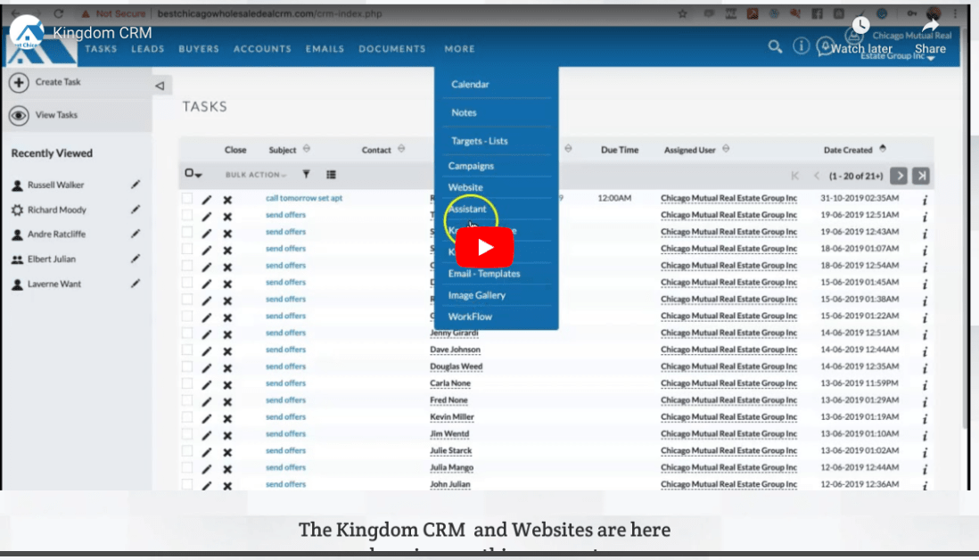The image size is (979, 560).
Task: Go to the previous page of tasks
Action: [x=817, y=176]
